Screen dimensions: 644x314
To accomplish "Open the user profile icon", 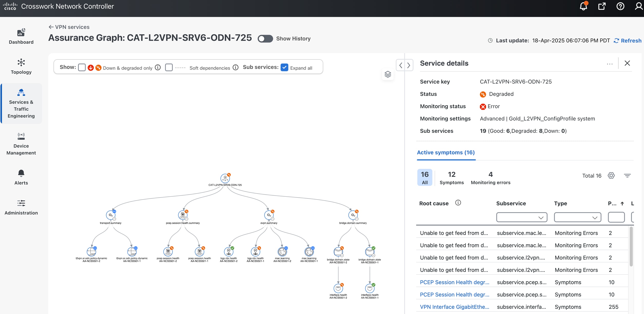I will [x=639, y=6].
